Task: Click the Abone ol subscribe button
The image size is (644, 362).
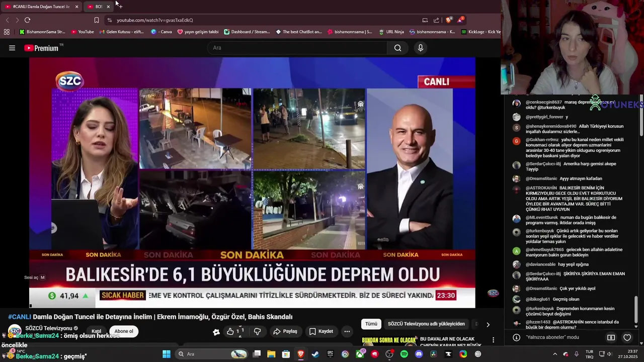Action: pos(124,331)
